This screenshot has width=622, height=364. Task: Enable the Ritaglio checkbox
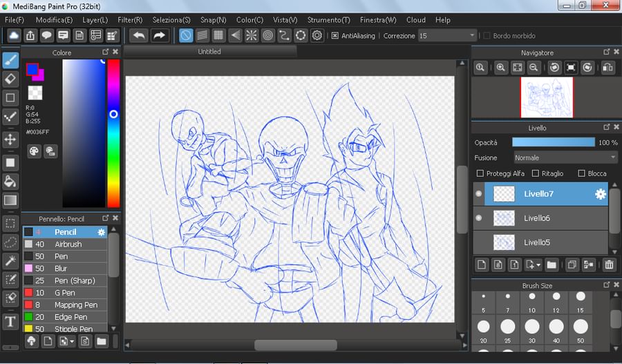(535, 173)
